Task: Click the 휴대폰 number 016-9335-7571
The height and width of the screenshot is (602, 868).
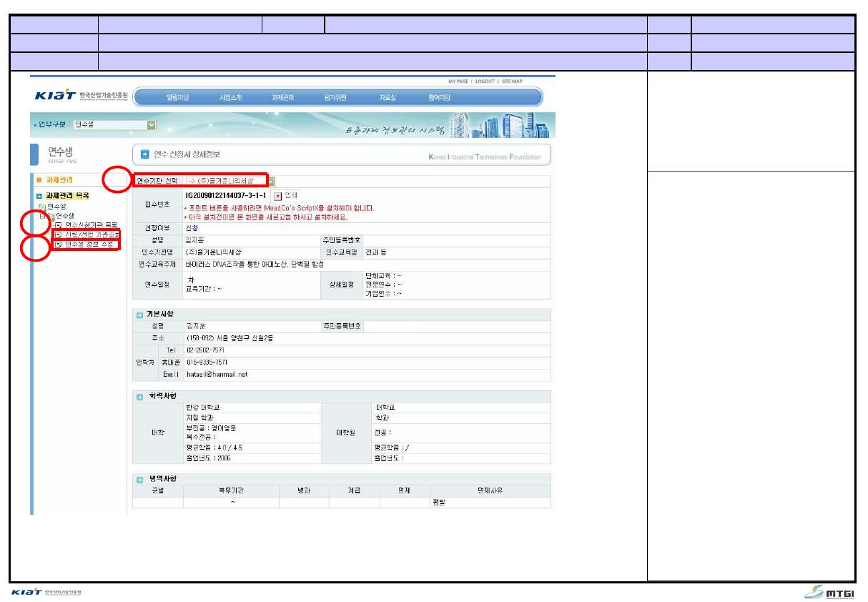Action: [207, 362]
